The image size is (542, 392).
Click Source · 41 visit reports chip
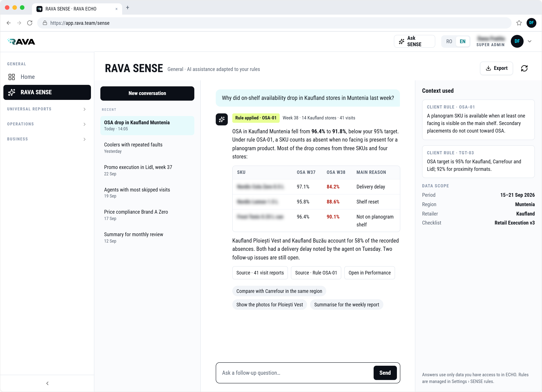(260, 273)
